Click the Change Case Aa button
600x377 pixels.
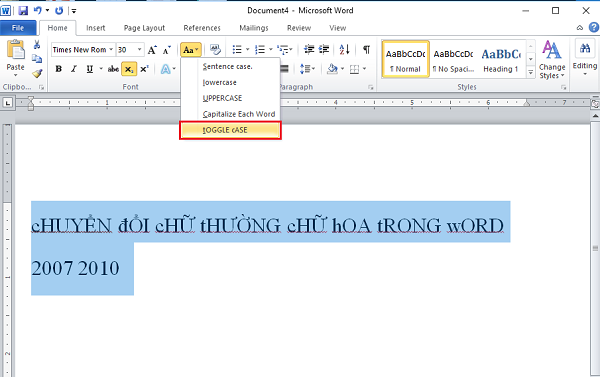[191, 50]
